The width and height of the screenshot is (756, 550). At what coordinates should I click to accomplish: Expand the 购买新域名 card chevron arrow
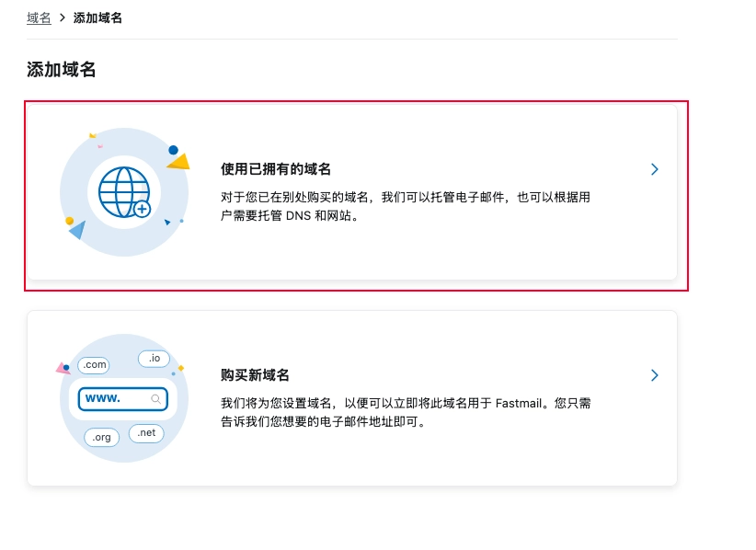click(x=654, y=375)
